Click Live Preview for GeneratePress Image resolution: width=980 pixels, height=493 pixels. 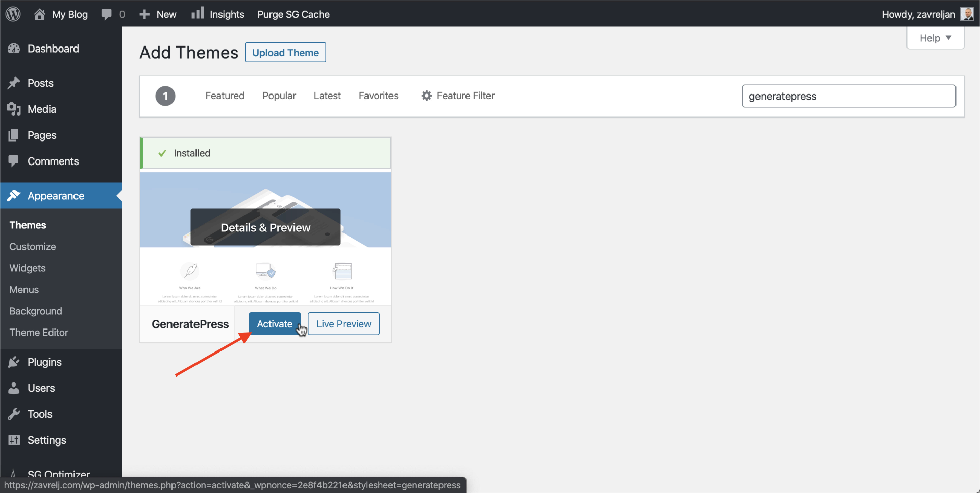point(344,324)
